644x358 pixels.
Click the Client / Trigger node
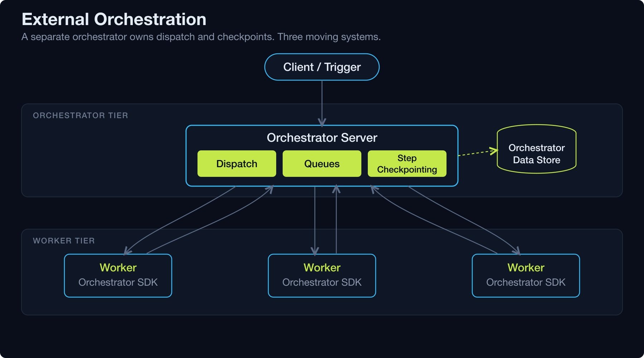(x=322, y=67)
